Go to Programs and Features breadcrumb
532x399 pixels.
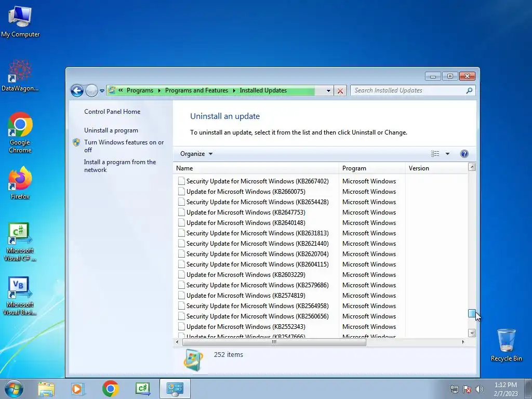[196, 90]
